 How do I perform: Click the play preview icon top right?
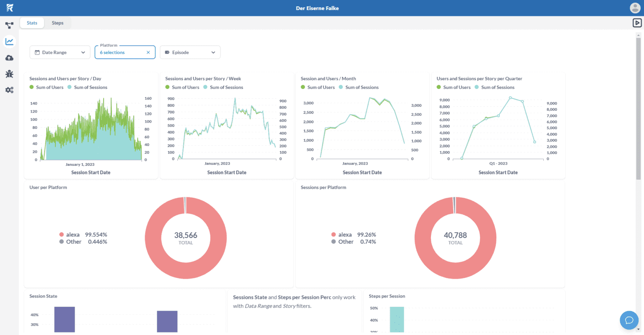pyautogui.click(x=637, y=23)
